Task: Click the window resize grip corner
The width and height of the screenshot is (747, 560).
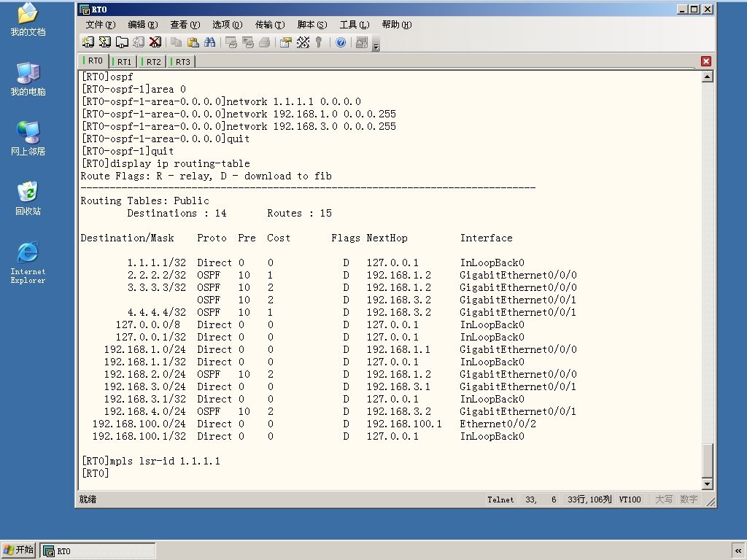Action: pyautogui.click(x=711, y=502)
